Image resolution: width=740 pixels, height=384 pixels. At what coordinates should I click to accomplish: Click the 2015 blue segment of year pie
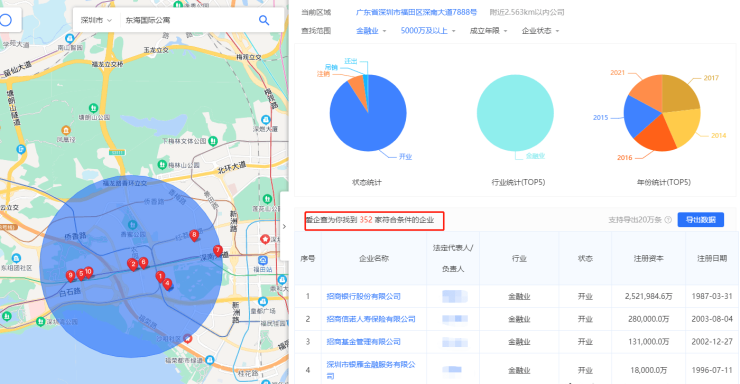(639, 117)
